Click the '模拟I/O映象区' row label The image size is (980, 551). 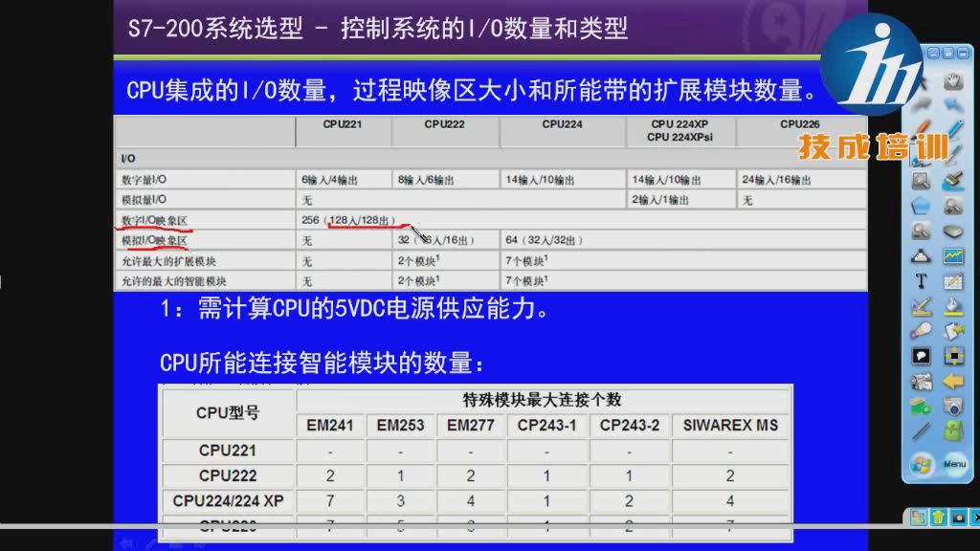[x=154, y=240]
